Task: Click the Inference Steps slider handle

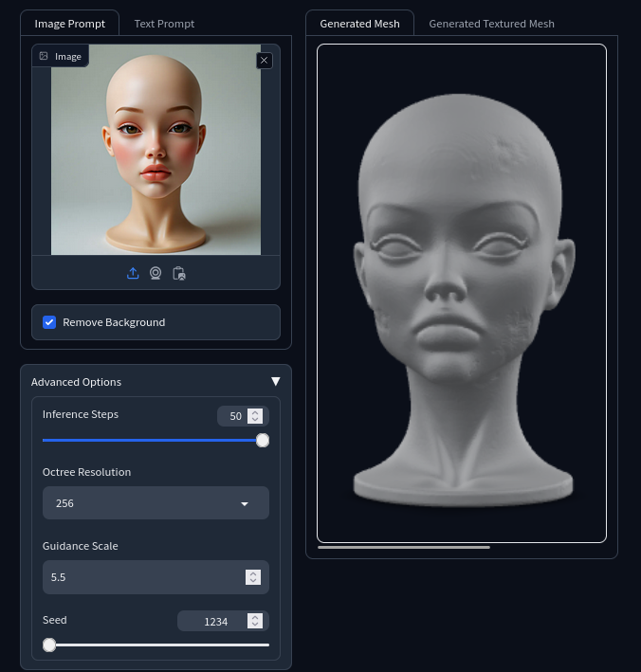Action: point(263,441)
